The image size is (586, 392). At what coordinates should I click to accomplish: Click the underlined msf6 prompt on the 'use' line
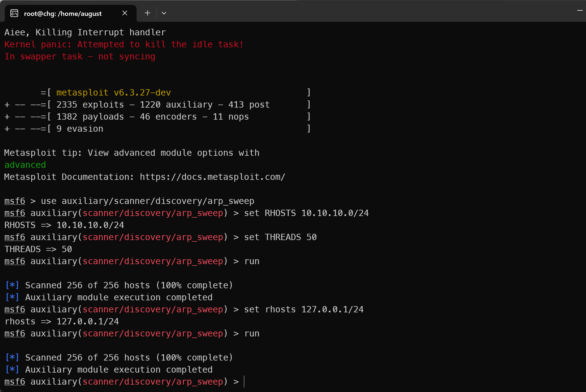15,201
